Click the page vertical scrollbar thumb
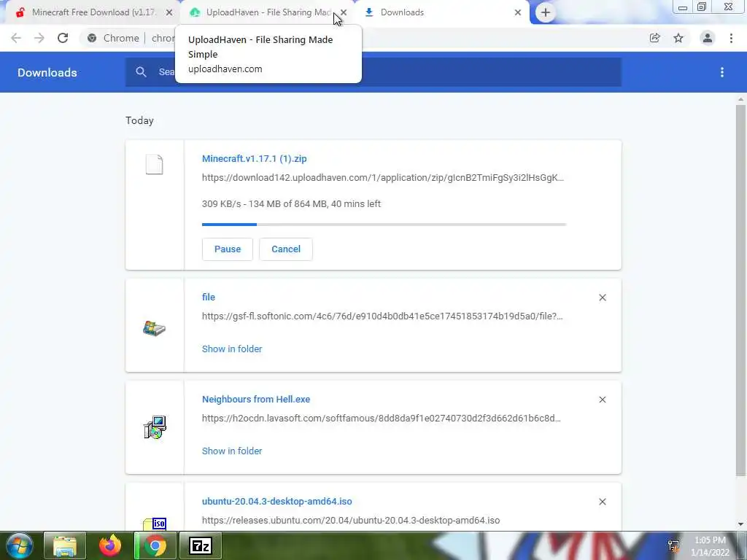Screen dimensions: 747x560 [740, 290]
